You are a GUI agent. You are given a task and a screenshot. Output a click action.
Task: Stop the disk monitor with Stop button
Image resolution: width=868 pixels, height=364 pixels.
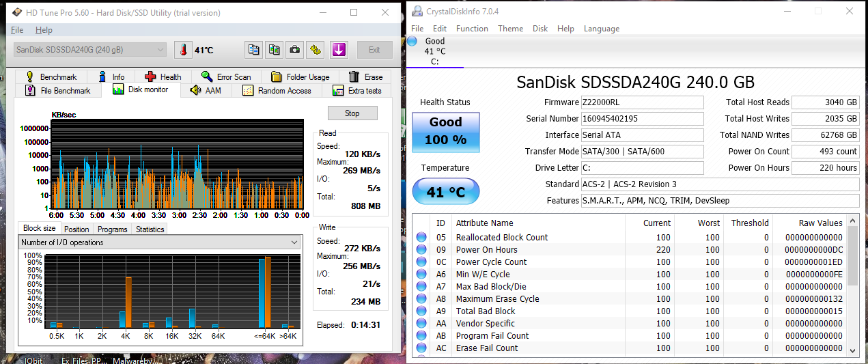[352, 113]
